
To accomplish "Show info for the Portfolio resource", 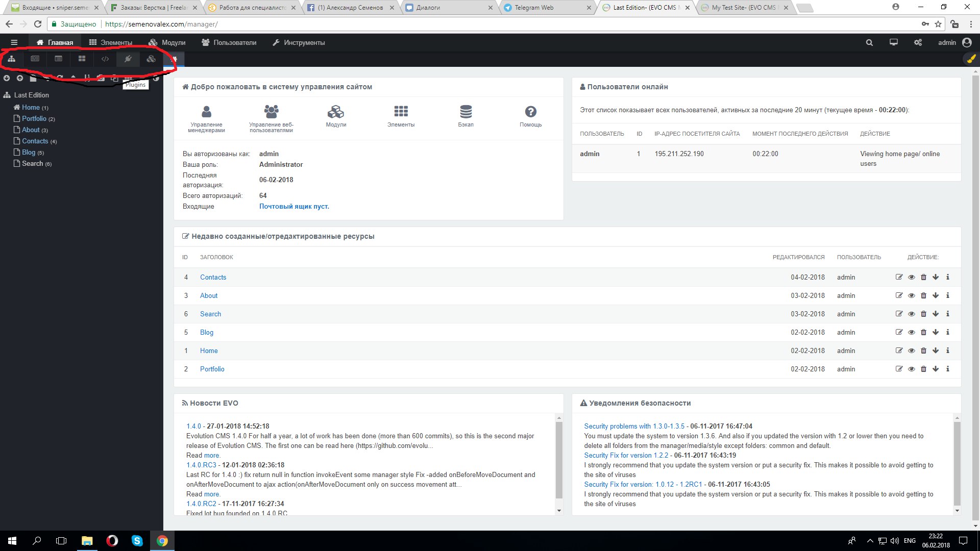I will (948, 369).
